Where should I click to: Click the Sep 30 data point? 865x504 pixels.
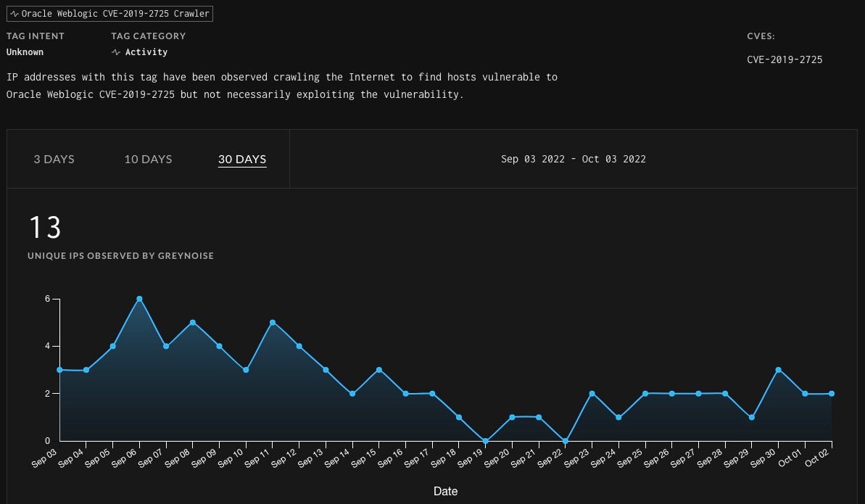[778, 370]
